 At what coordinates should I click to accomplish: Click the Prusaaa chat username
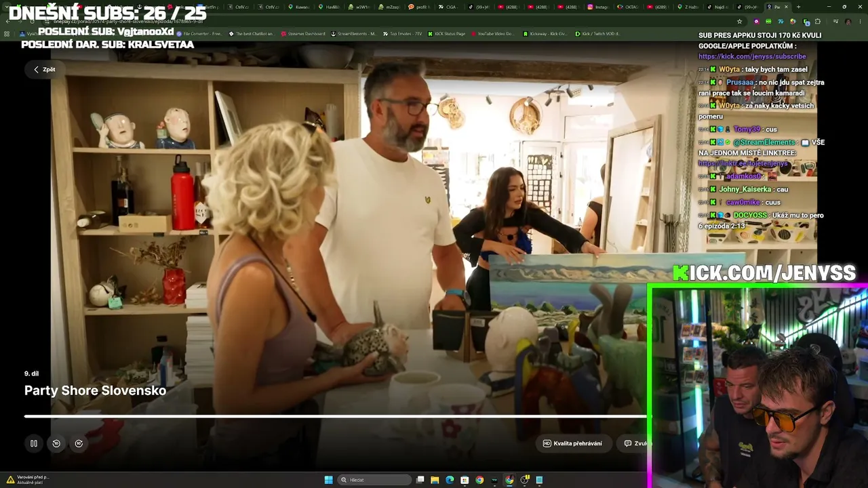(740, 82)
